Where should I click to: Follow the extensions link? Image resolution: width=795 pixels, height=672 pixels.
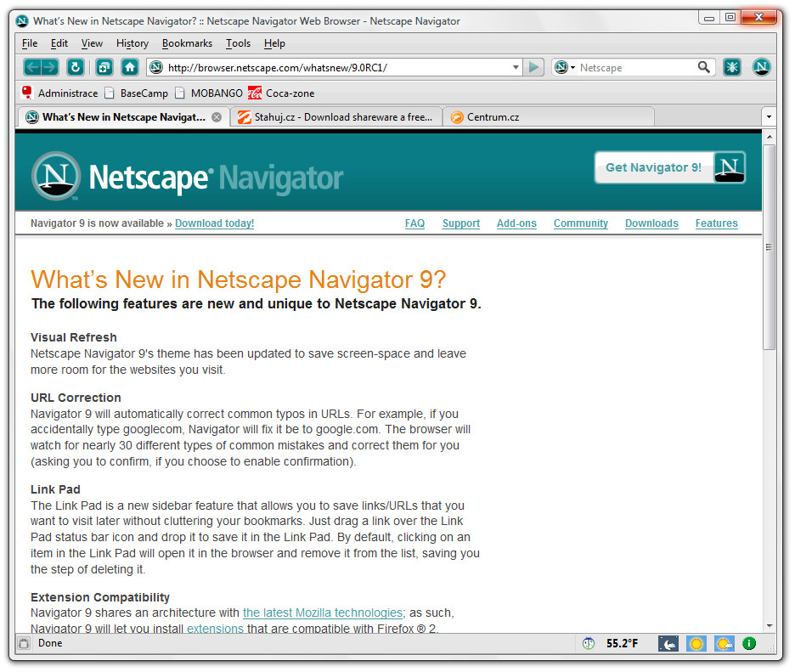tap(215, 629)
